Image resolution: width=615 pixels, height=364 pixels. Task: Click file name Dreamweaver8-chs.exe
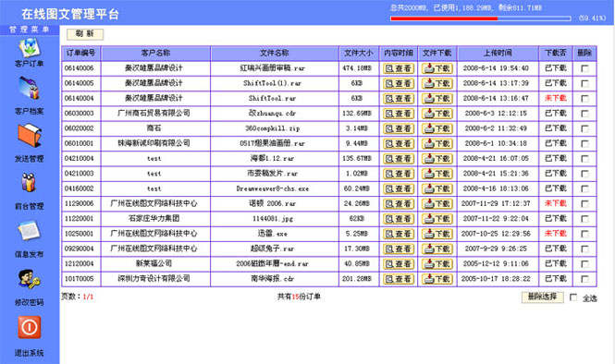tap(273, 188)
